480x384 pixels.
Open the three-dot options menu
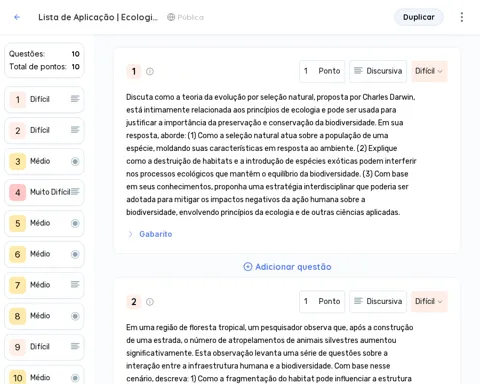pyautogui.click(x=462, y=17)
